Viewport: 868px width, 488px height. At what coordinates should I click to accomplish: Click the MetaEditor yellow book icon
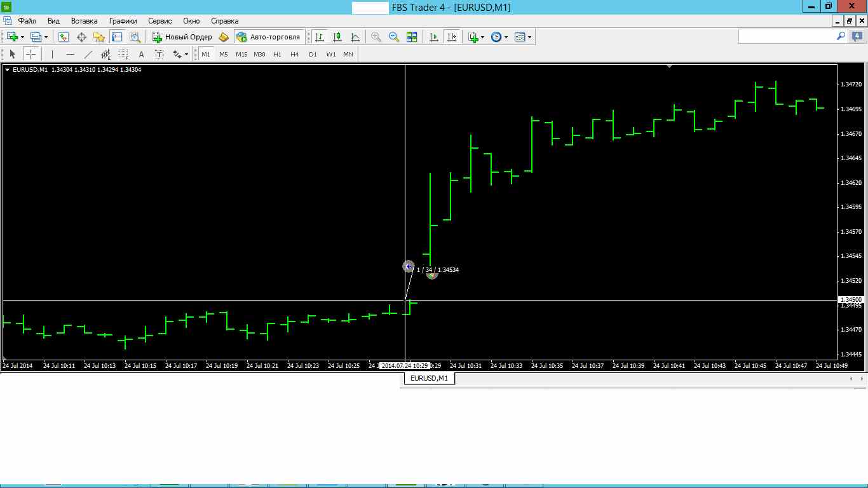(x=223, y=37)
